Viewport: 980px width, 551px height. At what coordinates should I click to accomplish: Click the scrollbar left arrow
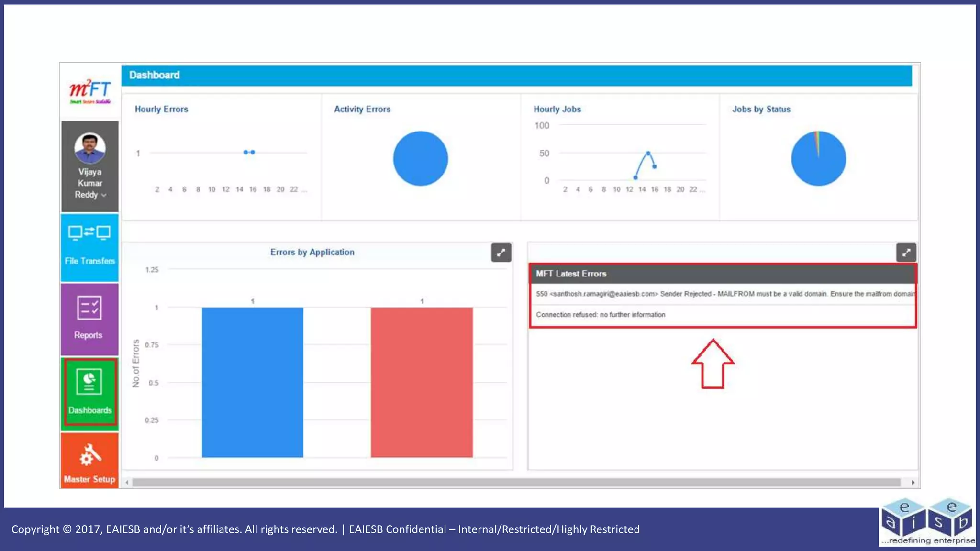coord(127,483)
